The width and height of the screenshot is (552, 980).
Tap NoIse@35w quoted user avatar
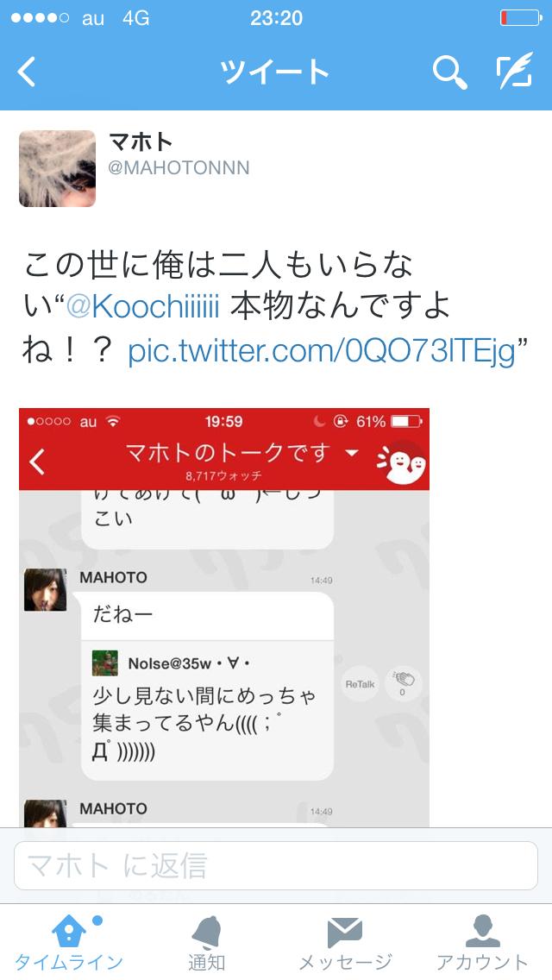(105, 663)
